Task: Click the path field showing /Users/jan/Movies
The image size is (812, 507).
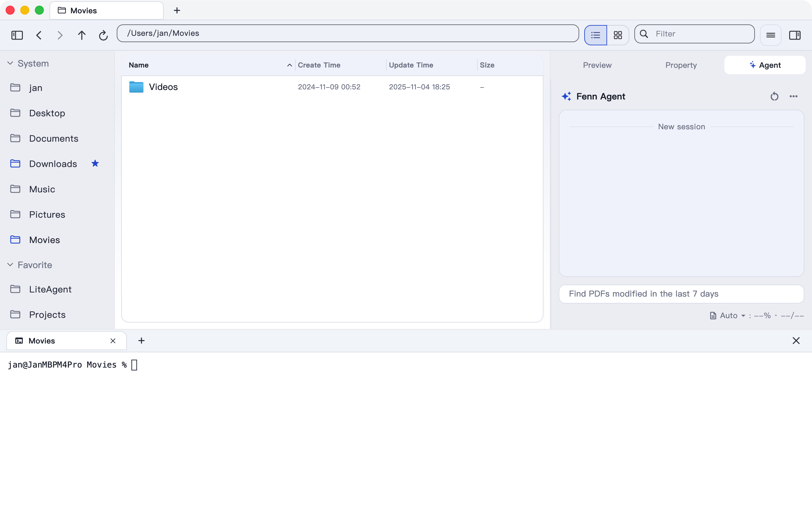Action: 347,33
